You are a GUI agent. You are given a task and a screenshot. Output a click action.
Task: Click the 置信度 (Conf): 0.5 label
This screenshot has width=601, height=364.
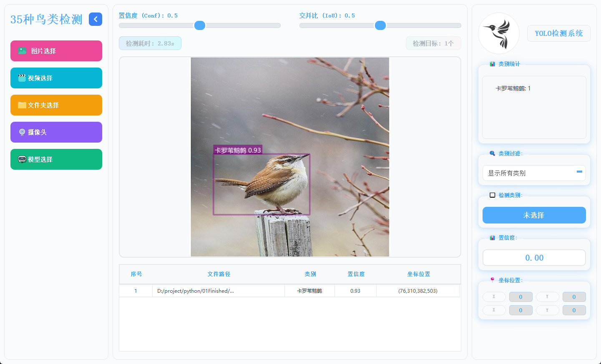[148, 15]
